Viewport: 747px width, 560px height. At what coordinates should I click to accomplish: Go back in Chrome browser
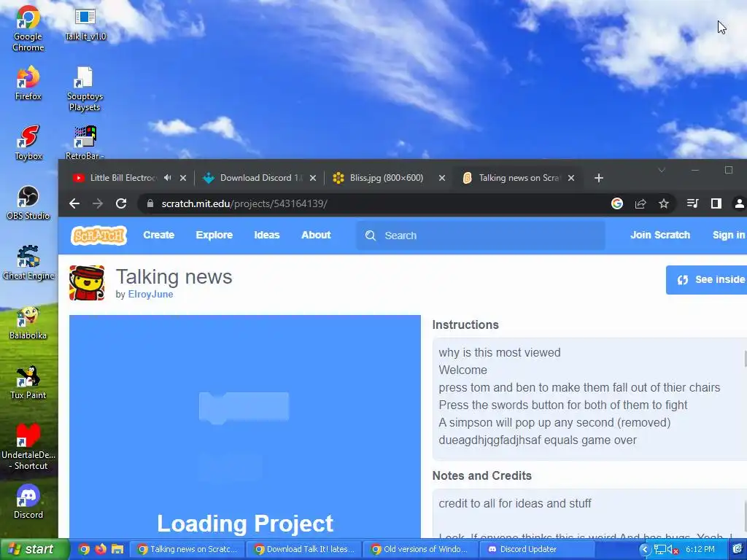click(x=74, y=204)
